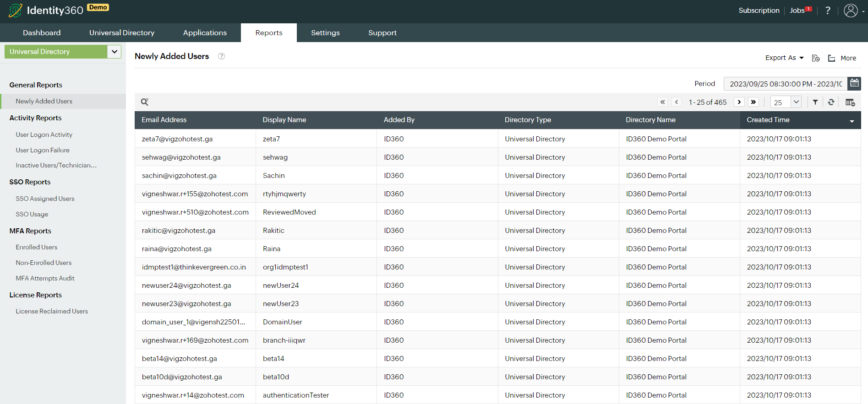
Task: Open Non-Enrolled Users report
Action: click(x=44, y=263)
